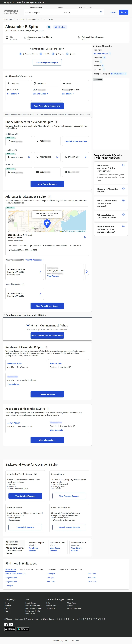
Task: Click View Background Report button
Action: point(47,62)
